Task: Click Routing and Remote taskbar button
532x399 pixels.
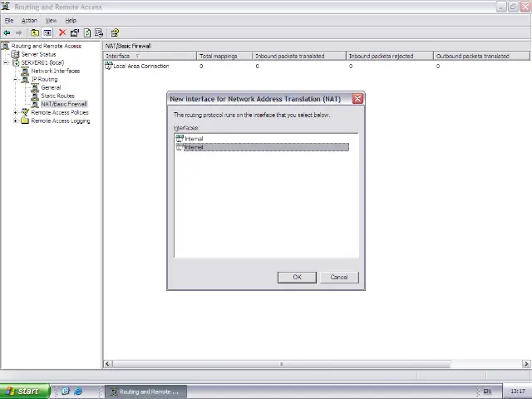Action: 145,392
